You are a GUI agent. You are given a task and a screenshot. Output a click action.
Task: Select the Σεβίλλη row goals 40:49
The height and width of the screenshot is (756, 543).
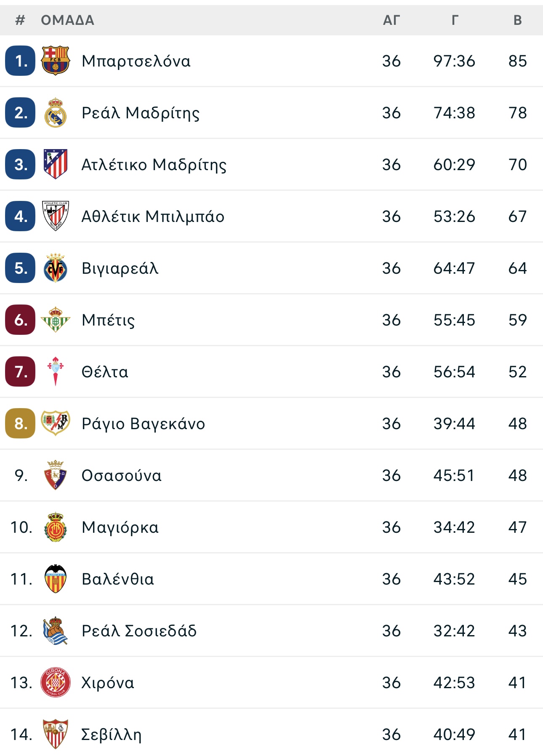tap(454, 735)
